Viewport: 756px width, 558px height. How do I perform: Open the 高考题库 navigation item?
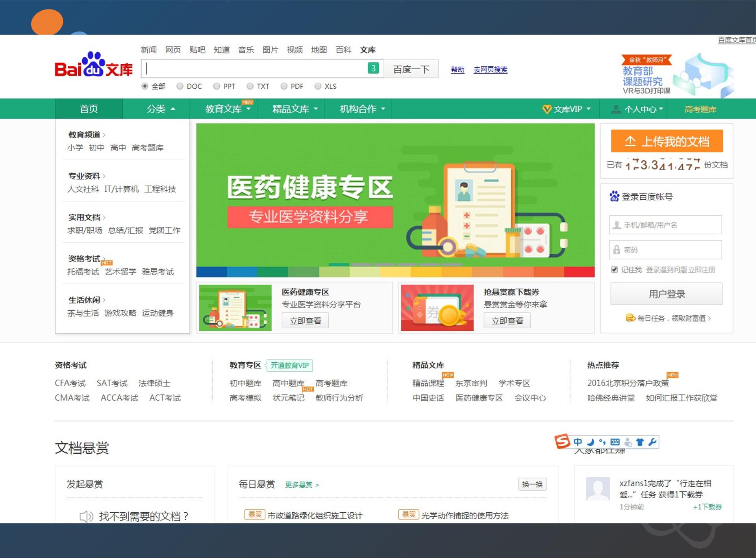[700, 109]
